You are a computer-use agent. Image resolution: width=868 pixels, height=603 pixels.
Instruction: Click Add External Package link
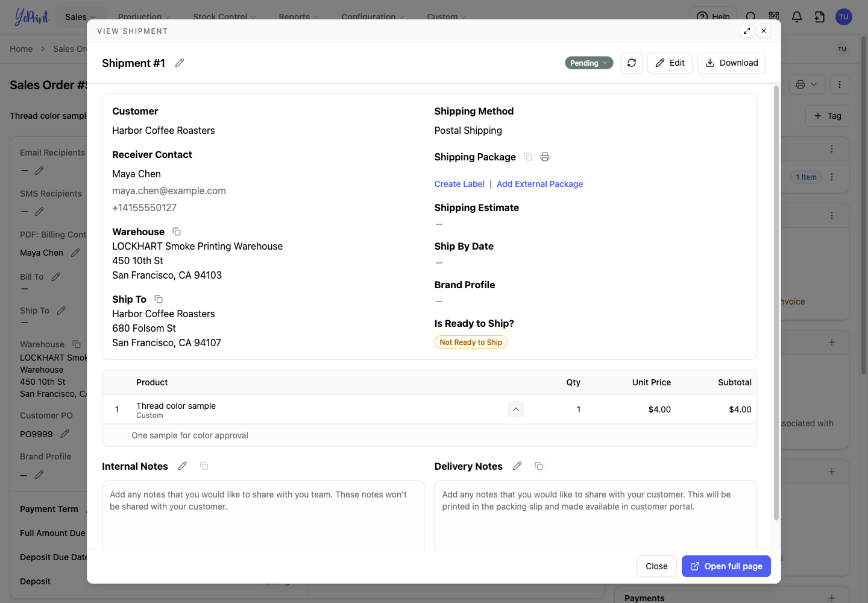click(540, 184)
